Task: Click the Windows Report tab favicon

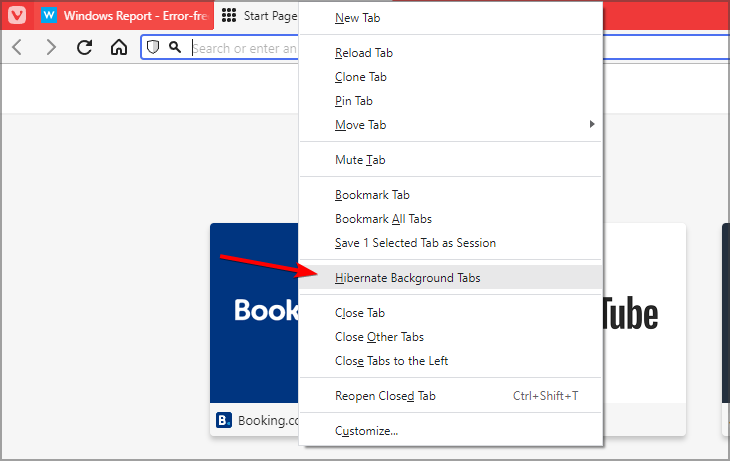Action: pos(49,15)
